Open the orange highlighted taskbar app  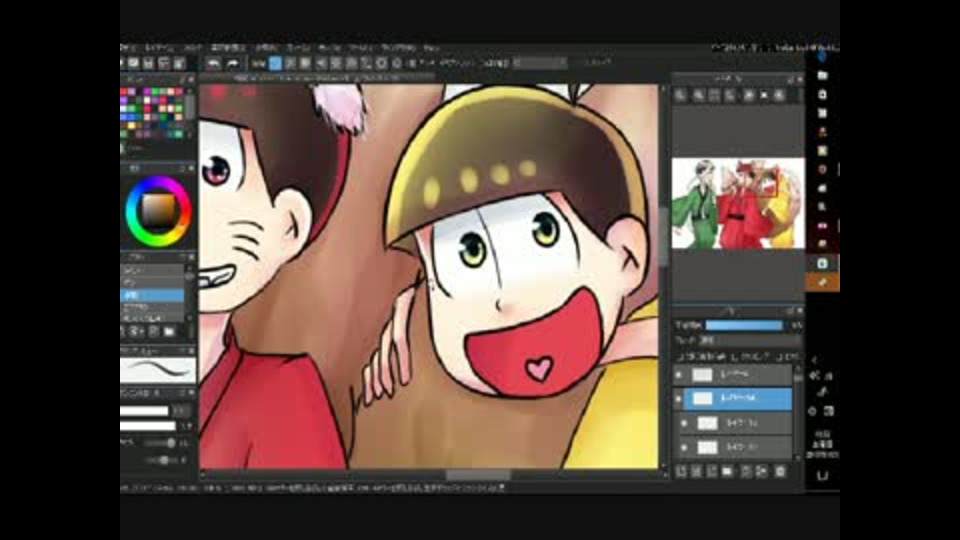[822, 282]
